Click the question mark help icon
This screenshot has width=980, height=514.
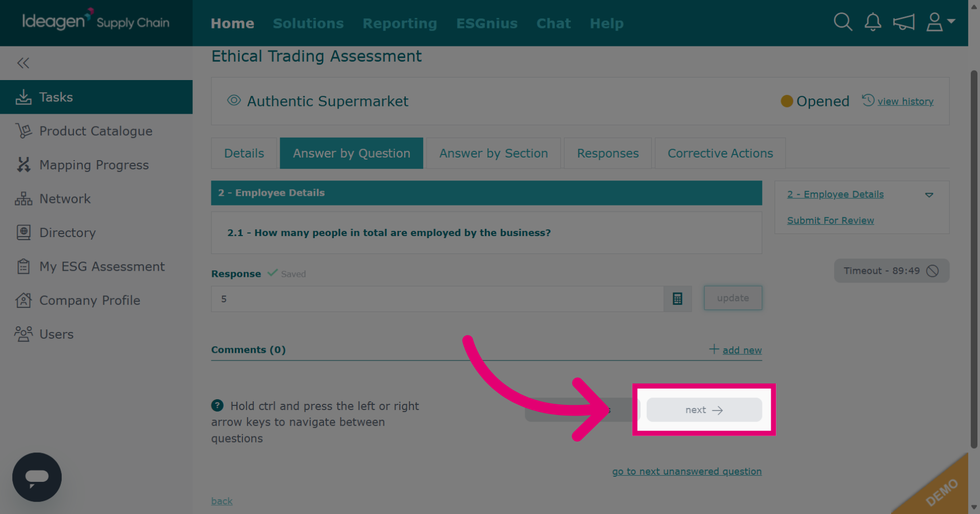(217, 405)
